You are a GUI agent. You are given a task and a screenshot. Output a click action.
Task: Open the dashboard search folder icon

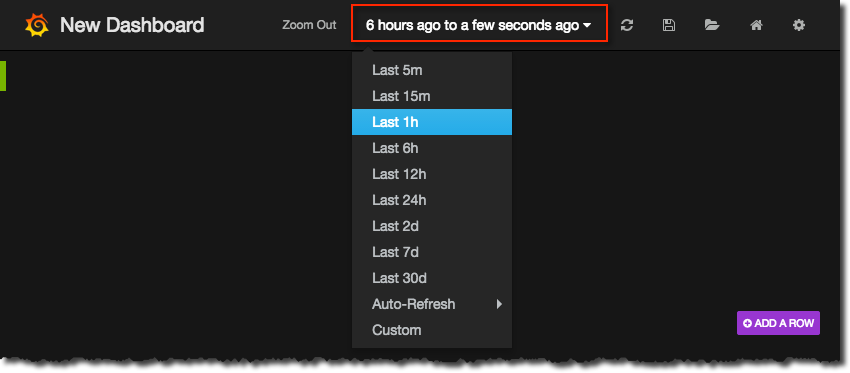click(x=712, y=25)
